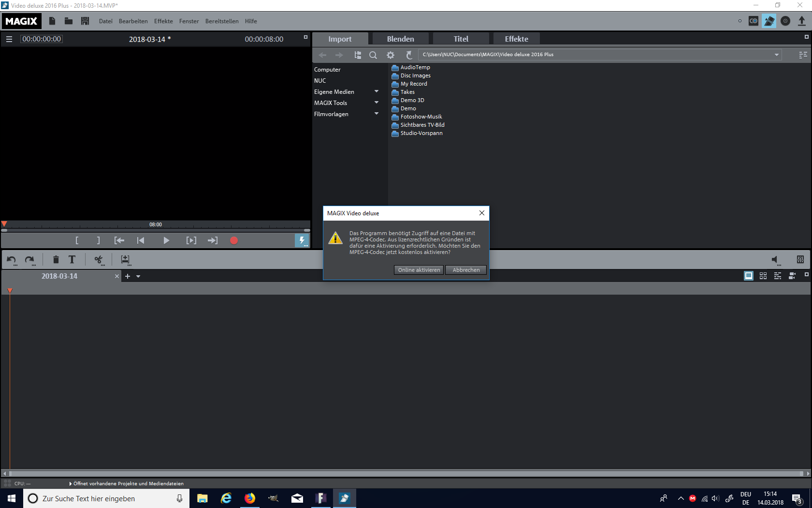Save the project with the floppy disk icon

click(85, 21)
